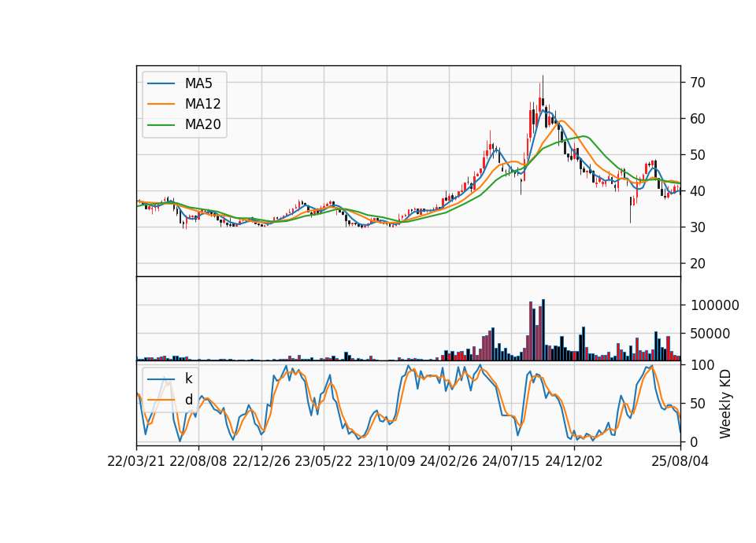Click the 24/12/02 date tick label

point(574,462)
